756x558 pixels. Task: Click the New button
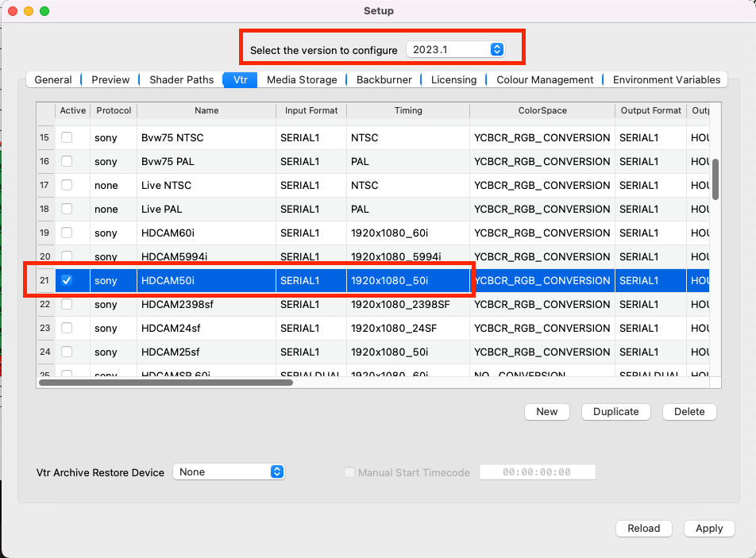(x=546, y=411)
